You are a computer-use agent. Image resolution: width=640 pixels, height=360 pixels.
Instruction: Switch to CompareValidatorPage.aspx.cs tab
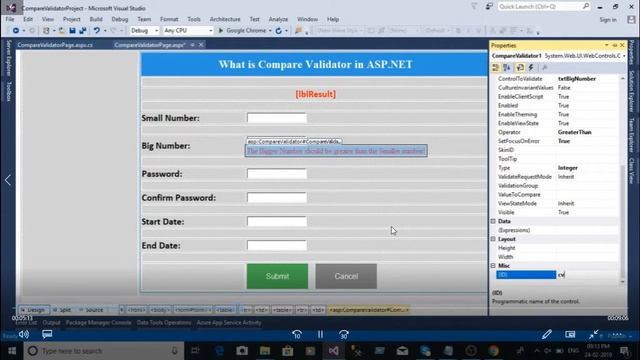[55, 45]
